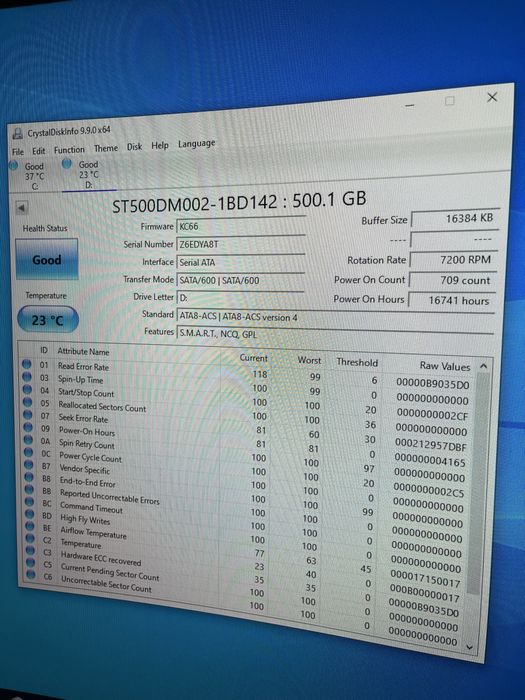This screenshot has height=700, width=525.
Task: Click the CrystalDiskInfo title bar icon
Action: (18, 133)
